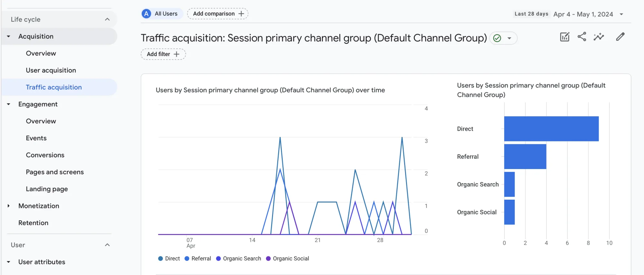Open the customize report pencil icon
The width and height of the screenshot is (644, 275).
(x=620, y=37)
